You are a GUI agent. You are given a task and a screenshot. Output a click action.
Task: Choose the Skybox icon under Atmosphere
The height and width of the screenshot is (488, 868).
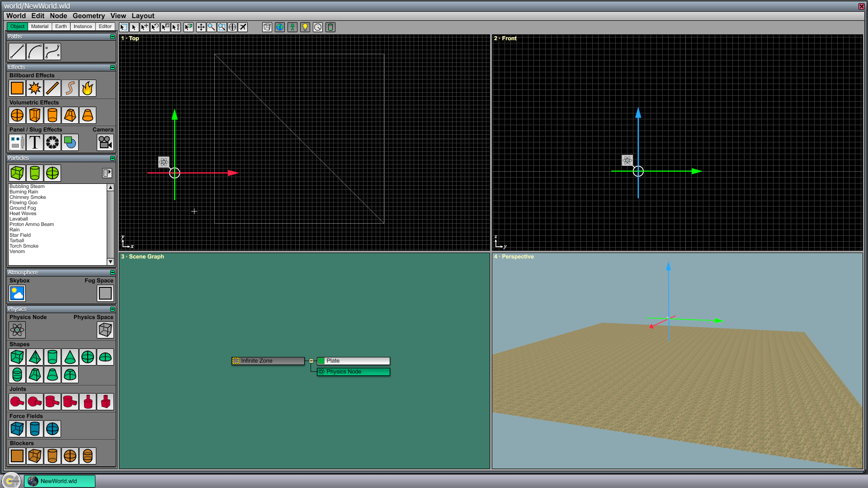[17, 293]
